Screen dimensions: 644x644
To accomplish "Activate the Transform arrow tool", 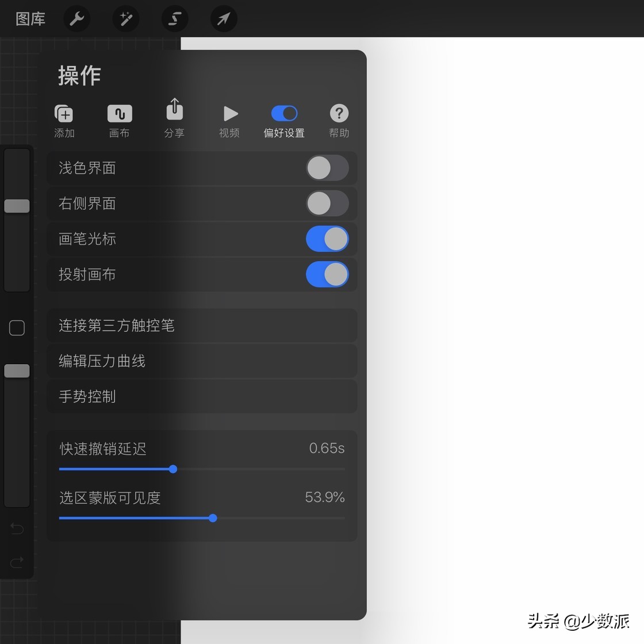I will click(224, 18).
